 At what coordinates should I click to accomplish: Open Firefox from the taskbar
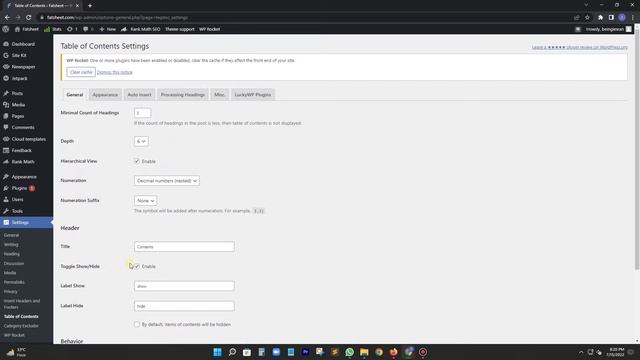coord(393,352)
